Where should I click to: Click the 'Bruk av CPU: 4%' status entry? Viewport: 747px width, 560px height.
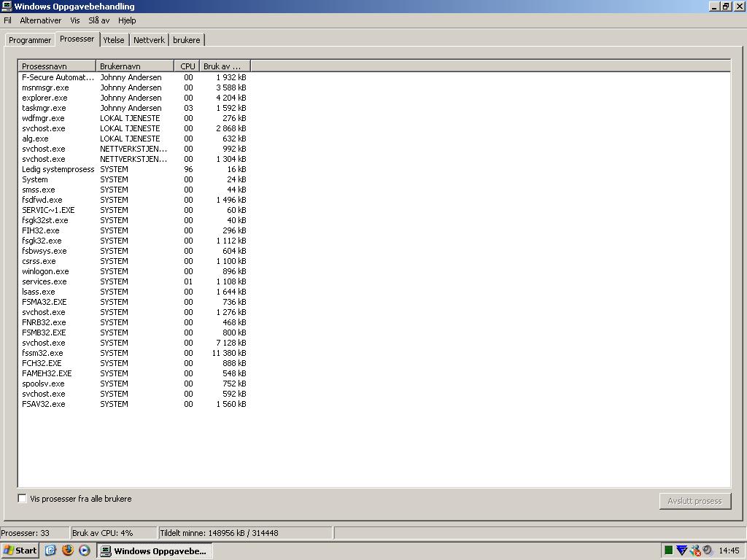[113, 533]
